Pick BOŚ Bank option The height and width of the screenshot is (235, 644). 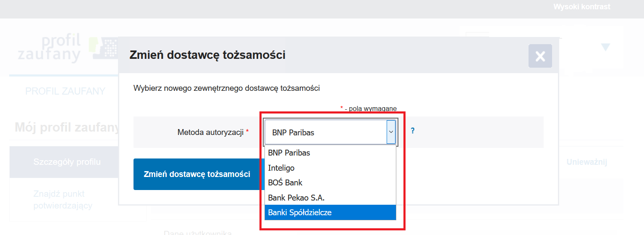pyautogui.click(x=330, y=183)
